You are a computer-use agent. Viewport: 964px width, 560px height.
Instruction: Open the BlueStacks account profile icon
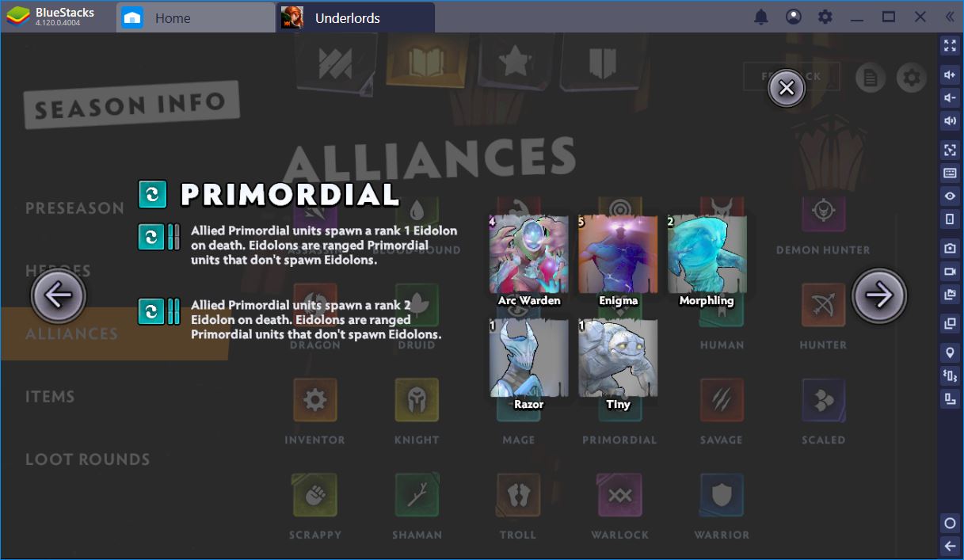pyautogui.click(x=793, y=17)
